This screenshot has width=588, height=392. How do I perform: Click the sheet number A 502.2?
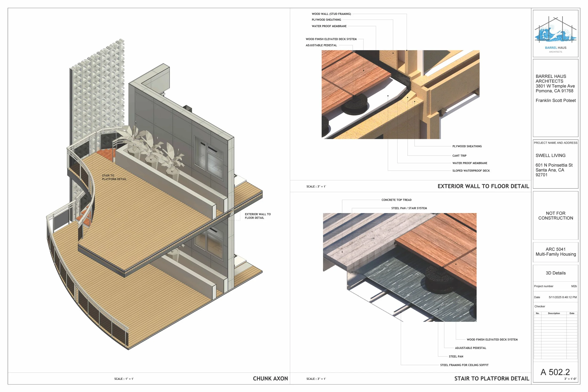click(x=555, y=372)
